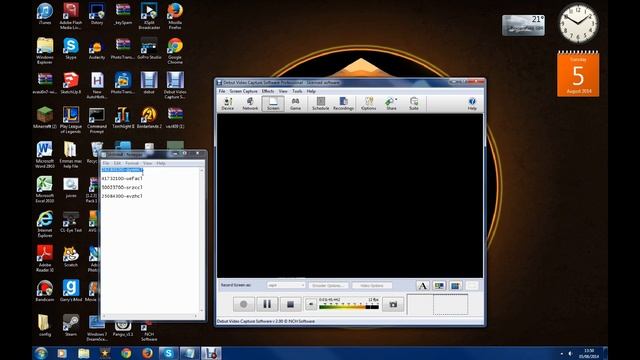Click the Notepad horizontal scrollbar

tap(150, 316)
